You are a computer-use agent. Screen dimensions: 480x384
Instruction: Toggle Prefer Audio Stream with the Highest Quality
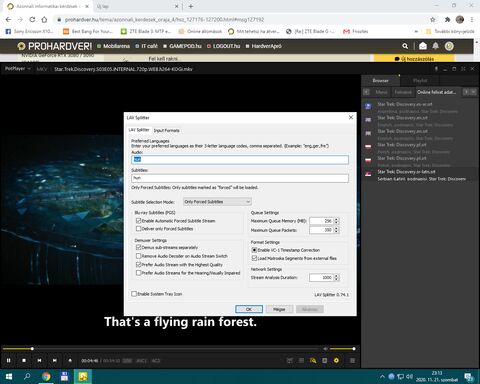click(138, 264)
